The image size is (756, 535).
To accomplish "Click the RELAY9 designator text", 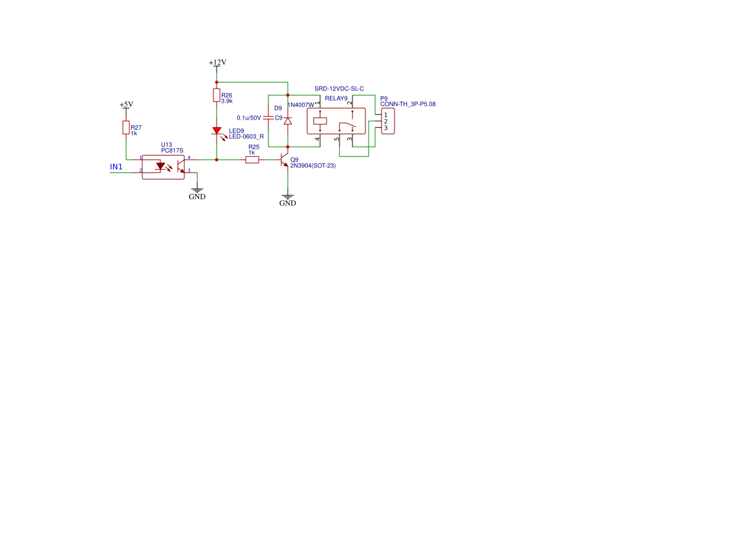I will click(336, 98).
